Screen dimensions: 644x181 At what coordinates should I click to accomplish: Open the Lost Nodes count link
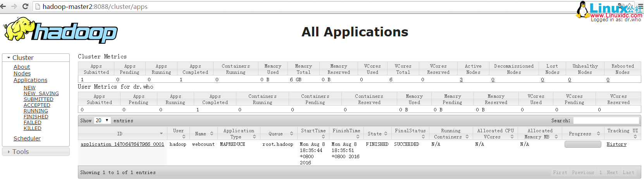(542, 80)
